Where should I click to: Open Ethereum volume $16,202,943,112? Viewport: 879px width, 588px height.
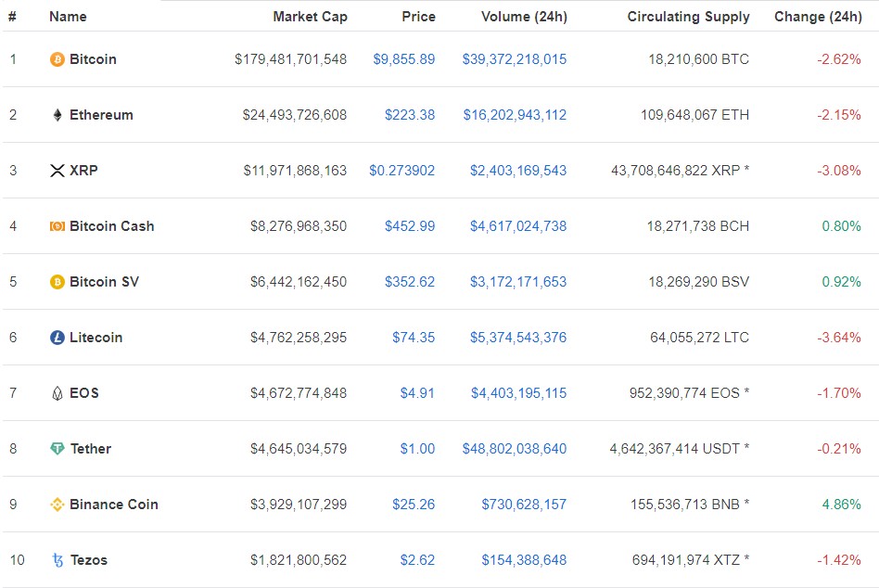pyautogui.click(x=516, y=115)
